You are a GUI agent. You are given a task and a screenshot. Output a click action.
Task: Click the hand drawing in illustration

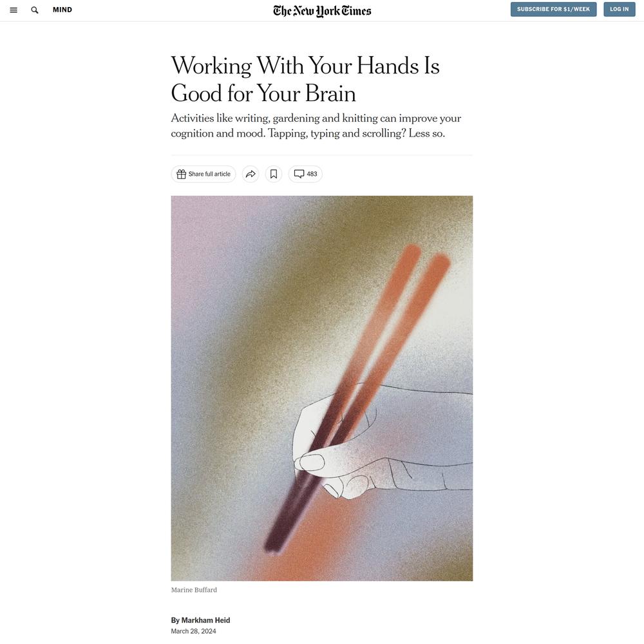(x=383, y=442)
